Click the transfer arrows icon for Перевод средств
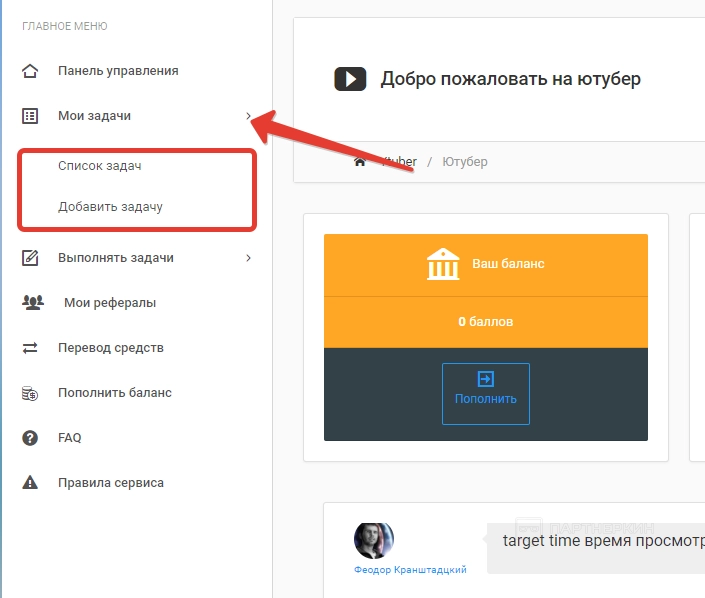Viewport: 705px width, 598px height. point(30,348)
